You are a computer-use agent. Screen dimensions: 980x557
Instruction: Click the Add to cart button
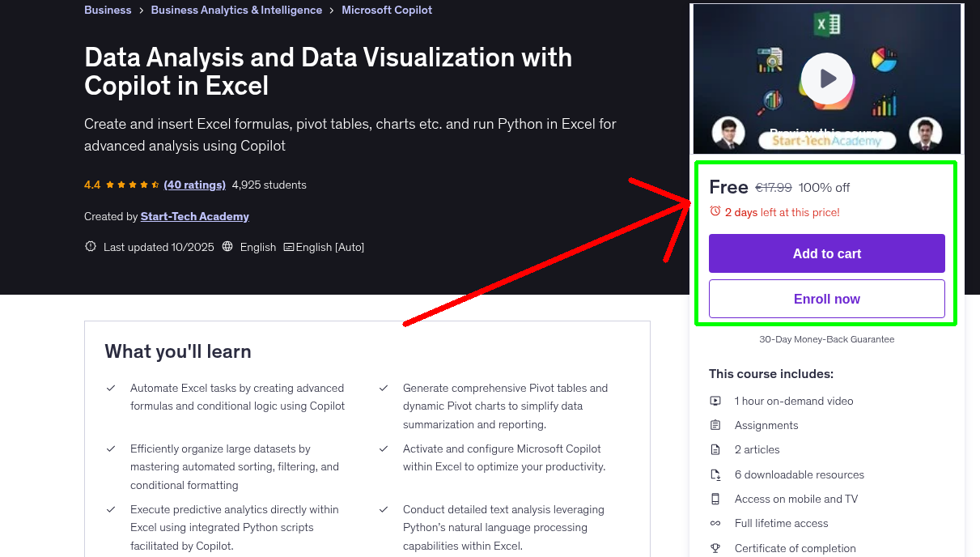pos(826,253)
